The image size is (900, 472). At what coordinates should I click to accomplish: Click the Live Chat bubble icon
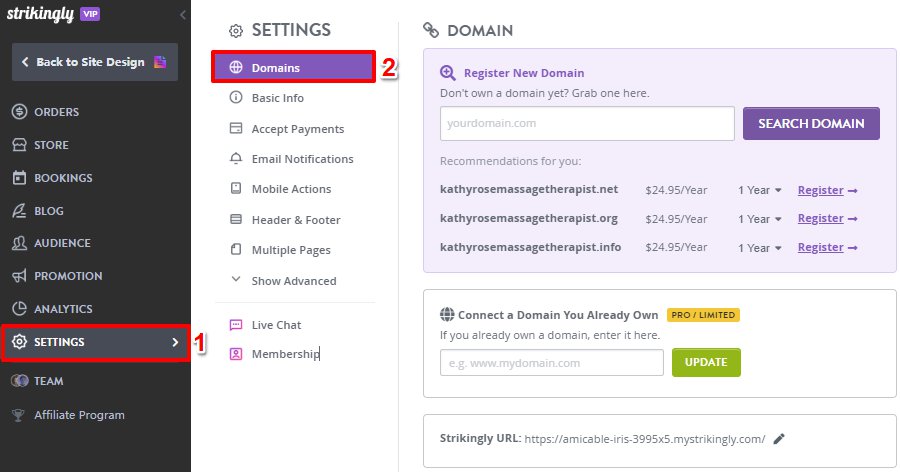236,325
